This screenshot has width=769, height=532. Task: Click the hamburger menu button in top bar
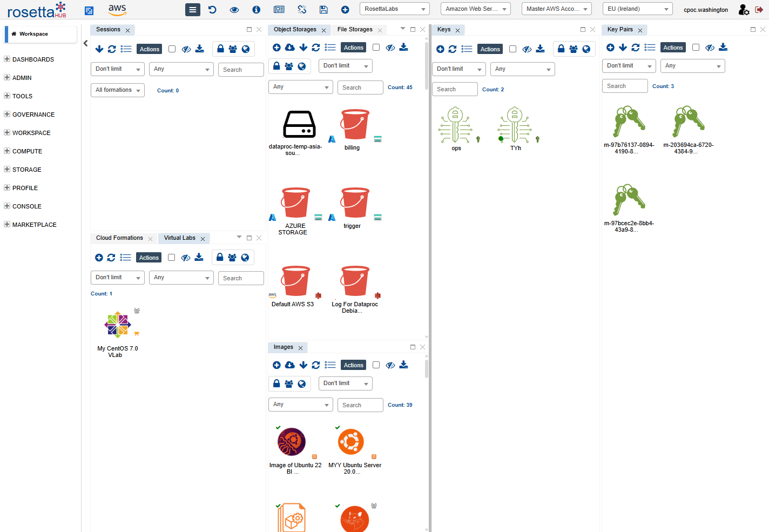click(x=192, y=9)
